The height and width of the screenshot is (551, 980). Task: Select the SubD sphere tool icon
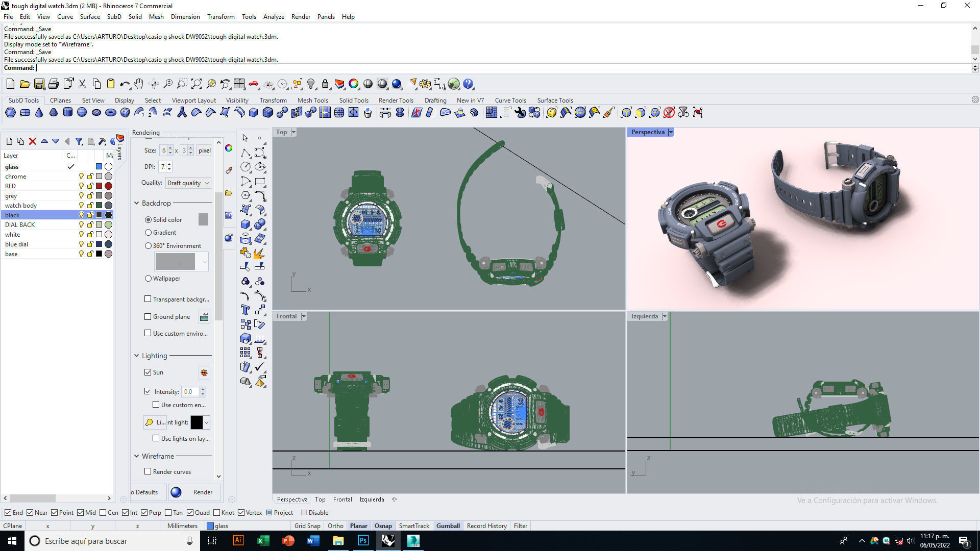(x=82, y=112)
